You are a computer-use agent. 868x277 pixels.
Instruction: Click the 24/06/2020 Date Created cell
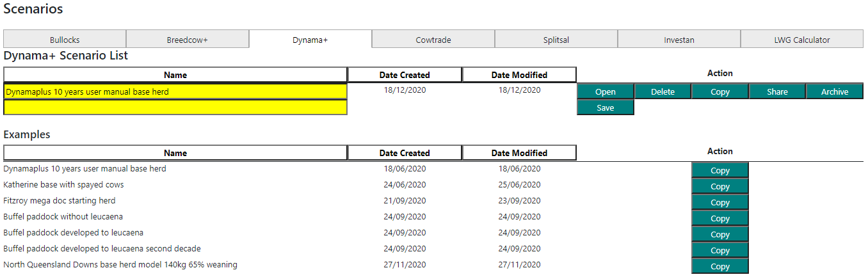405,185
